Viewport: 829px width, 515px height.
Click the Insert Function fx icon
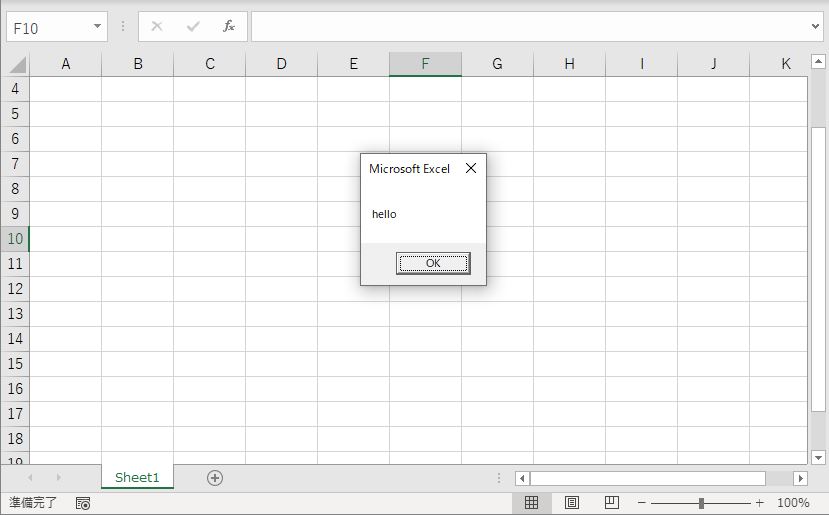coord(229,27)
